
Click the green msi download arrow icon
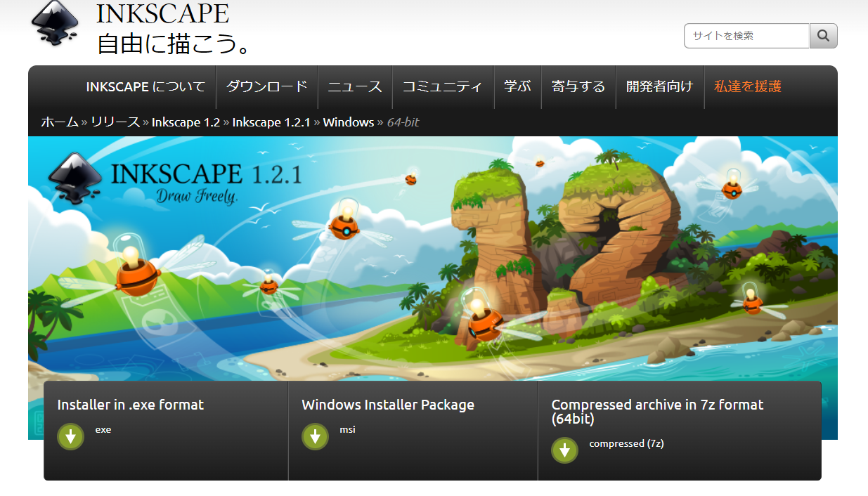[315, 436]
